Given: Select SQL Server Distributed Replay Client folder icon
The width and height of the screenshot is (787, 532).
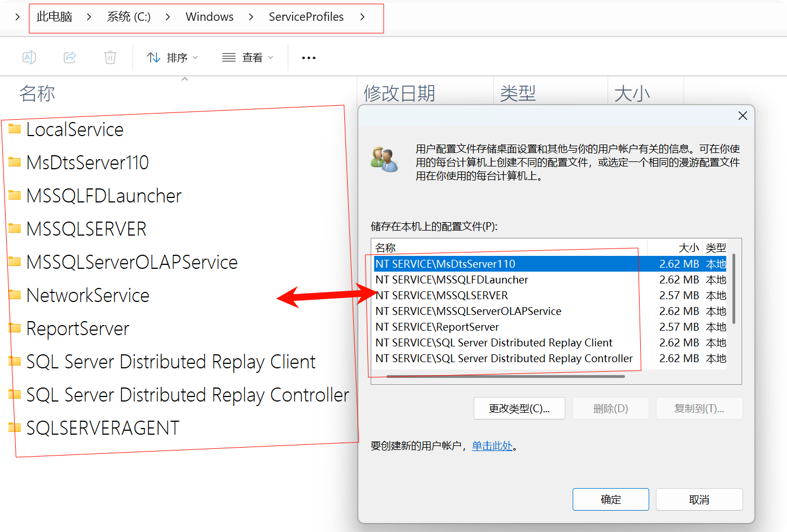Looking at the screenshot, I should click(15, 361).
